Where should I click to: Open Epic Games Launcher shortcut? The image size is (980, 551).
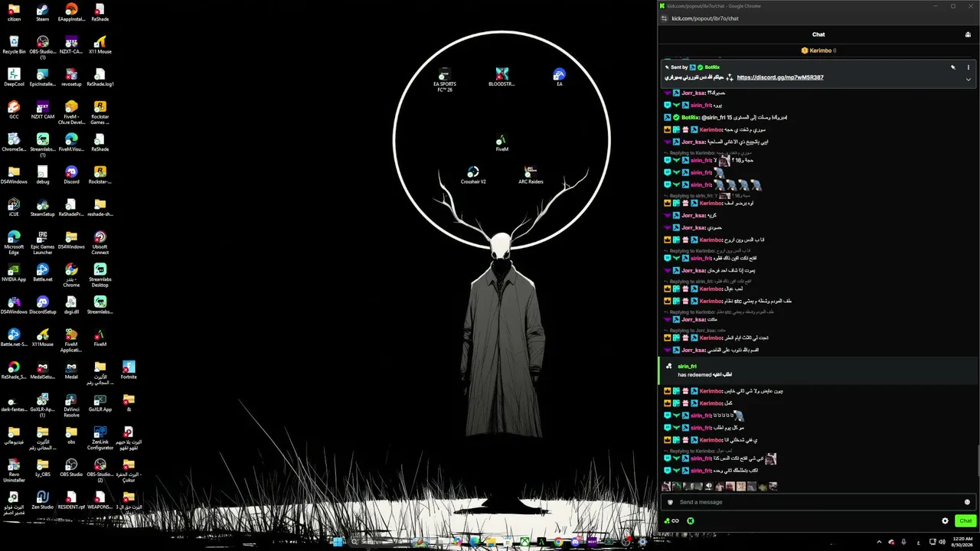coord(42,243)
